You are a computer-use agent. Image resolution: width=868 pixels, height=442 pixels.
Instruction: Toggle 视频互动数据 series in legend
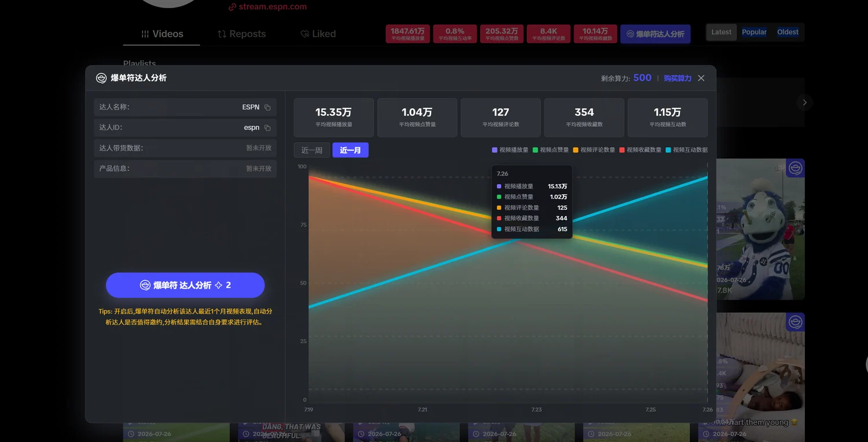[x=686, y=150]
